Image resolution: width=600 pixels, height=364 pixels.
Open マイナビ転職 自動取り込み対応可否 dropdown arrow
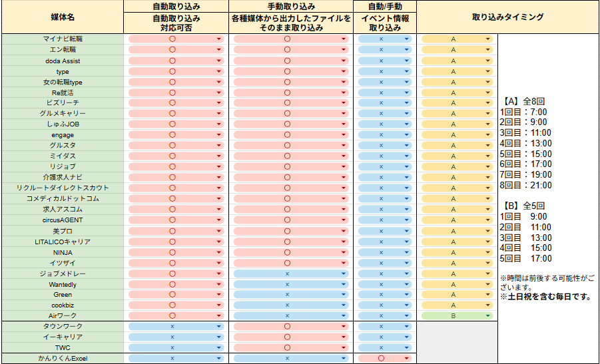point(218,39)
